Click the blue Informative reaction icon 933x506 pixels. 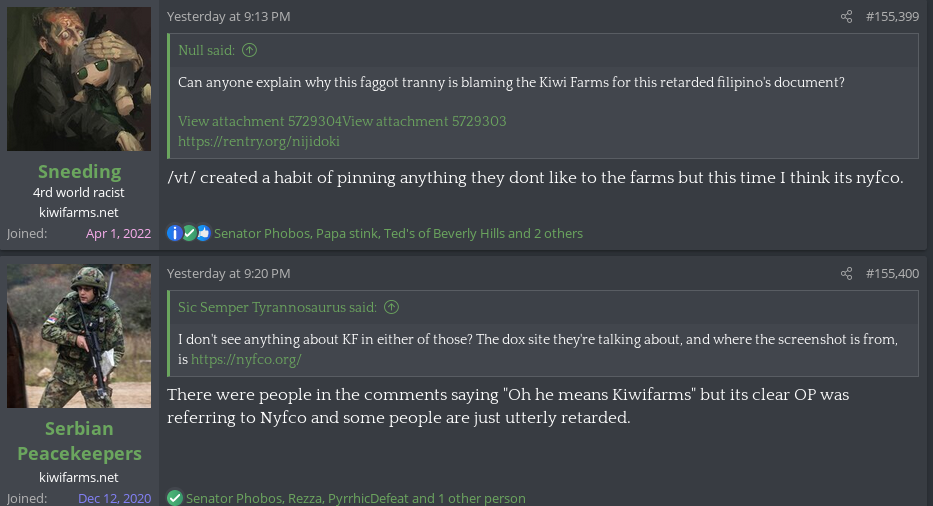tap(174, 233)
